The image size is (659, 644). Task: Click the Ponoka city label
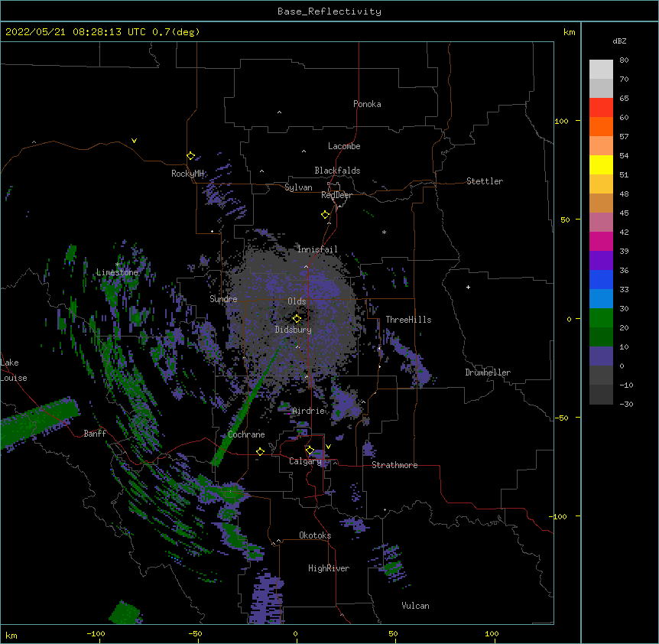[x=367, y=104]
